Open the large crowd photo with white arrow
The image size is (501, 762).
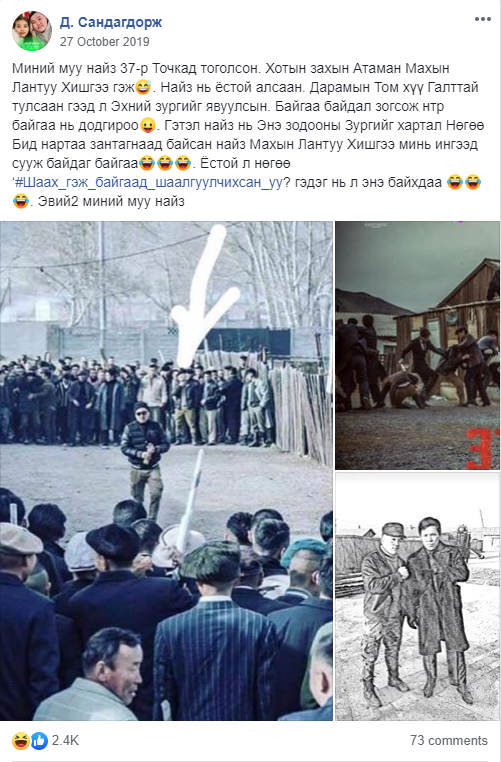[166, 471]
